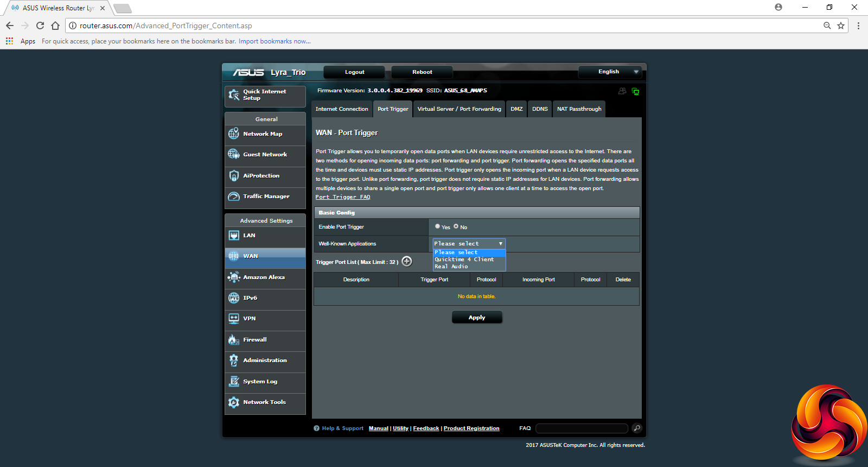Screen dimensions: 868x467
Task: Open Quick Internet Setup wizard icon
Action: pos(234,95)
